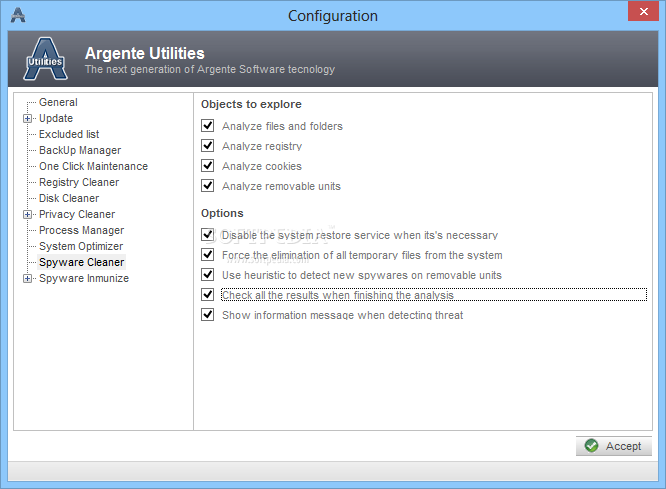The width and height of the screenshot is (666, 489).
Task: Uncheck Disable the system restore service option
Action: 207,235
